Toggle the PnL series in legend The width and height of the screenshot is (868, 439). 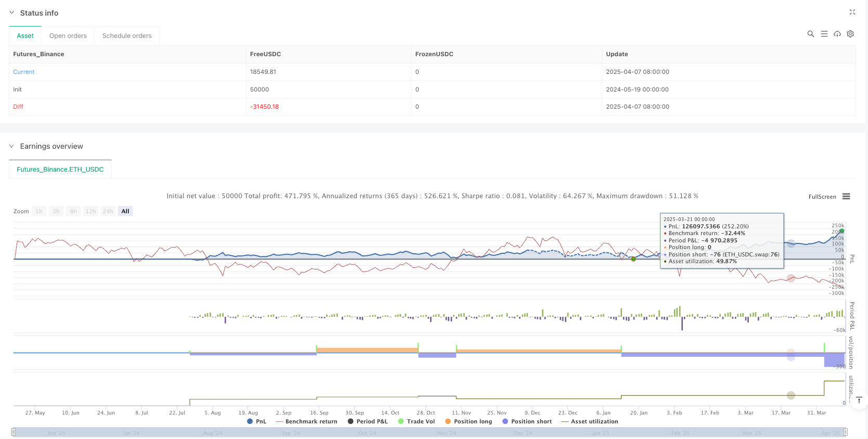click(x=256, y=421)
